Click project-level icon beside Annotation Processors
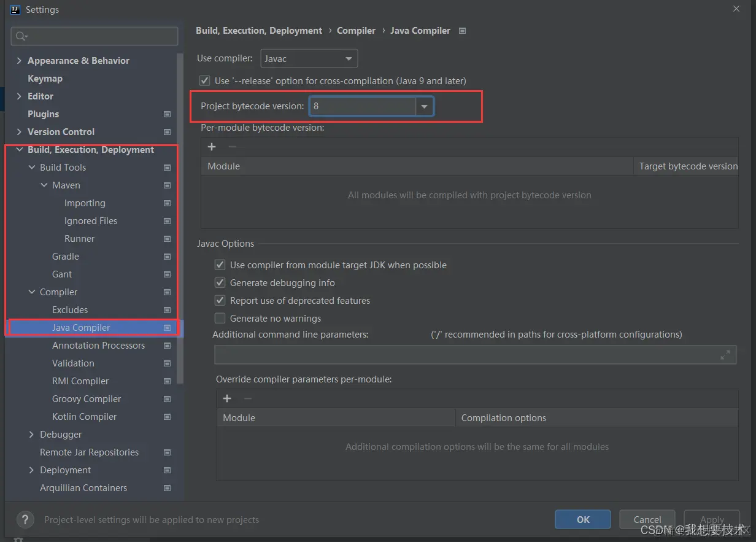The height and width of the screenshot is (542, 756). (x=167, y=346)
